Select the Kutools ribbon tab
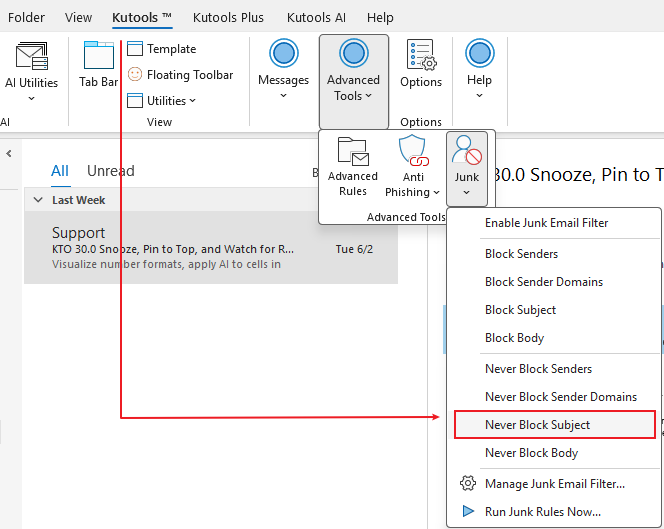 pyautogui.click(x=142, y=18)
